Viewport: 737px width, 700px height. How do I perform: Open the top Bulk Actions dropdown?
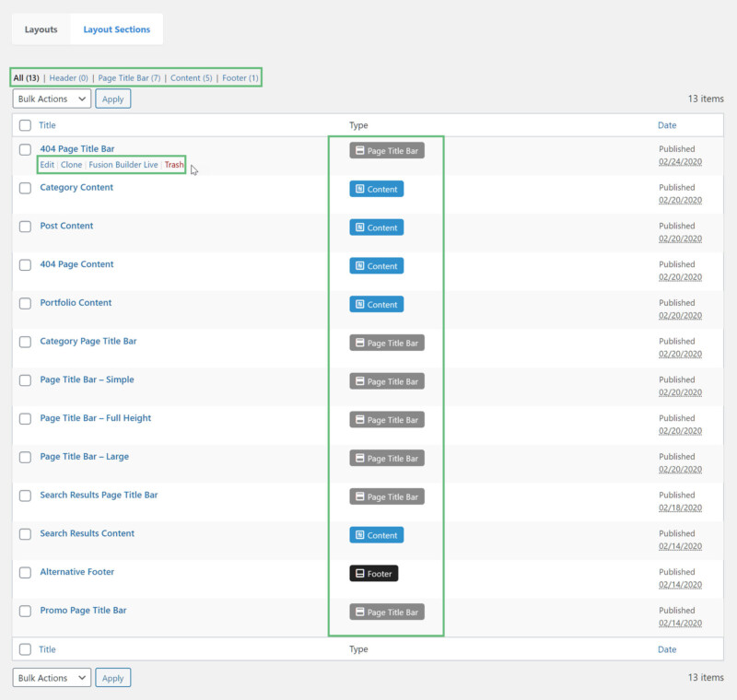(51, 99)
